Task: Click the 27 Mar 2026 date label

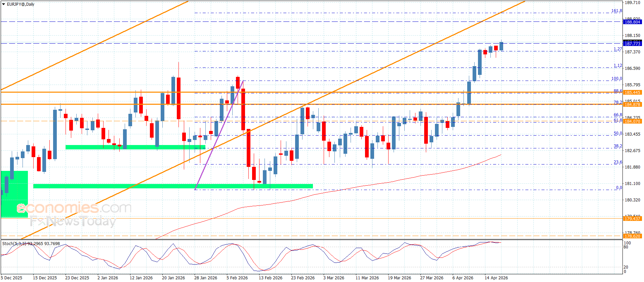Action: tap(432, 278)
